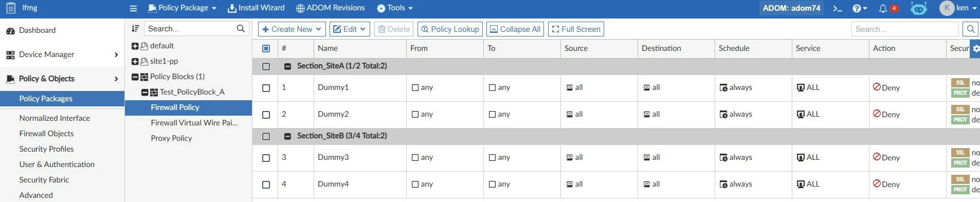This screenshot has height=202, width=980.
Task: Click the ADOM: adom74 button
Action: 791,8
